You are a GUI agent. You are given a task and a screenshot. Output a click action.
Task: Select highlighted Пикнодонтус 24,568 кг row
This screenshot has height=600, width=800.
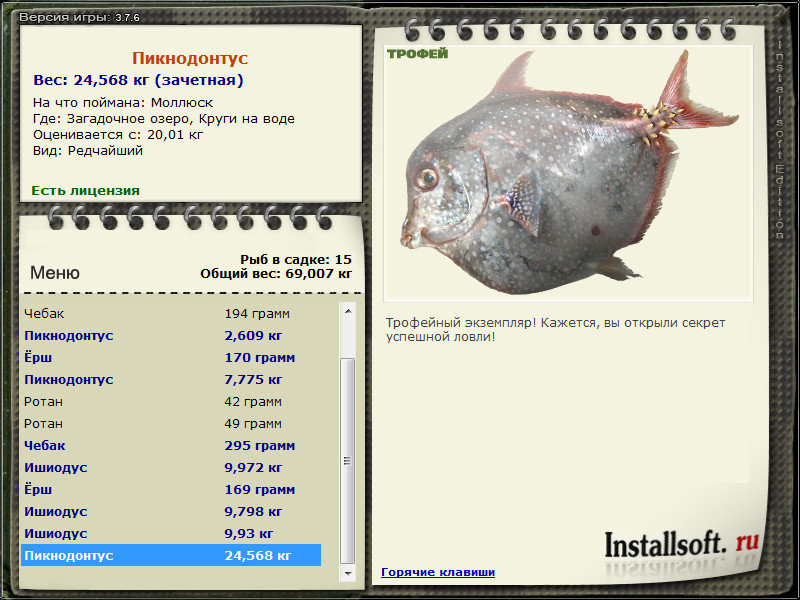pos(171,555)
